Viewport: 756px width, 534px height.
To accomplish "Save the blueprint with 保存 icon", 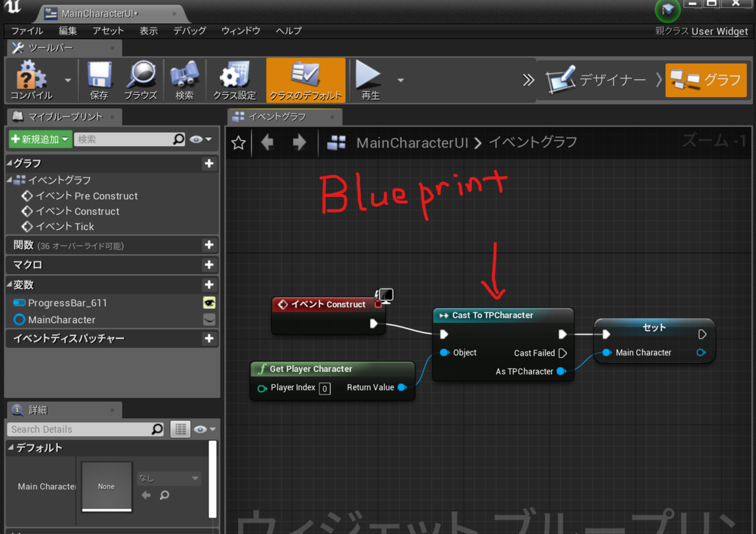I will click(99, 79).
